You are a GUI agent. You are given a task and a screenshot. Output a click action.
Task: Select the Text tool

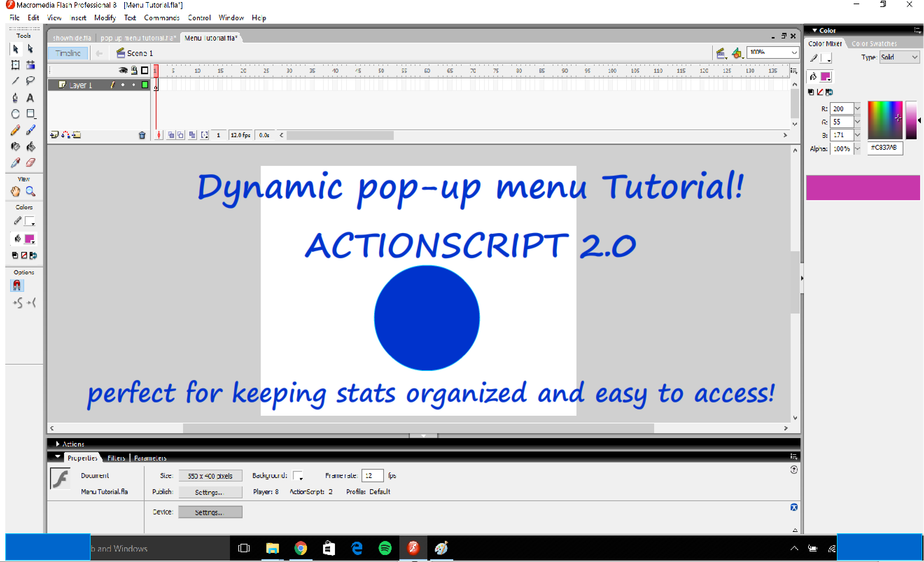30,98
